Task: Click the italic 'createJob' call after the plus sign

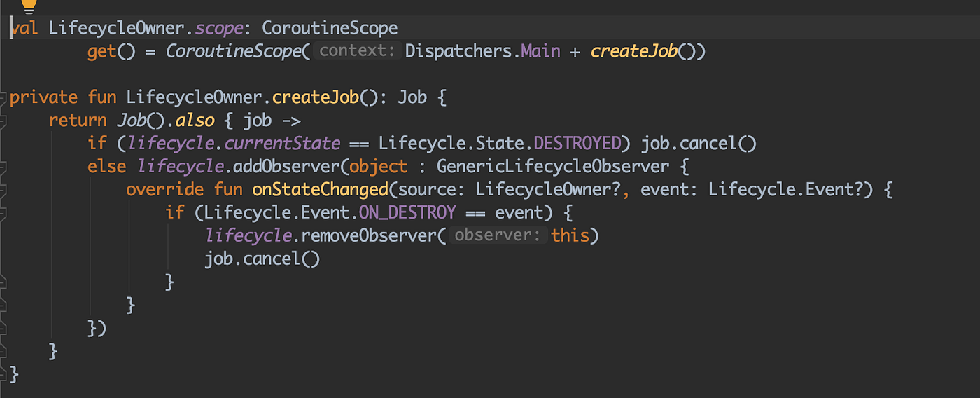Action: (633, 52)
